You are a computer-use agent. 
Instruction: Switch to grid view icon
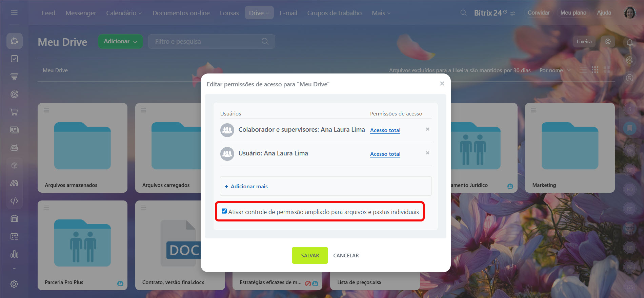coord(595,70)
